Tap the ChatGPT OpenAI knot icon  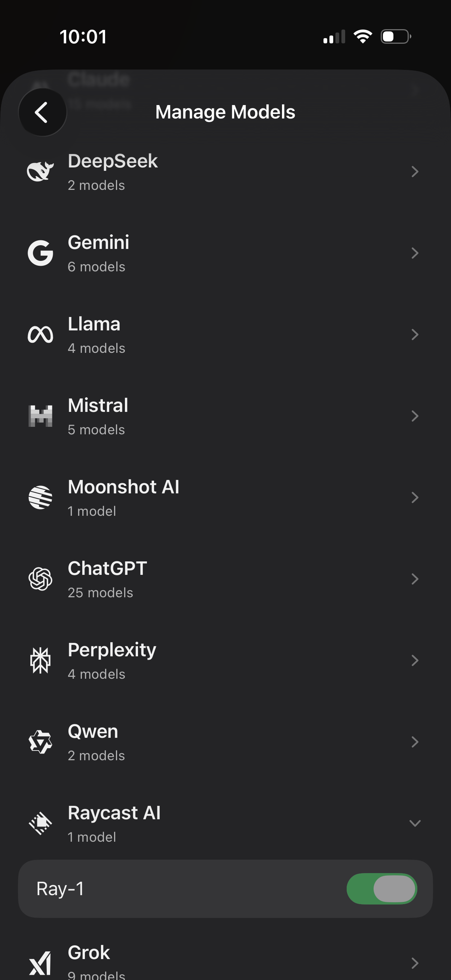[40, 579]
